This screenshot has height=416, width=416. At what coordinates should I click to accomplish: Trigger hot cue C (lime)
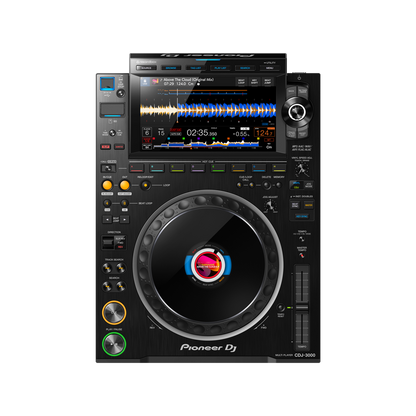pos(177,168)
